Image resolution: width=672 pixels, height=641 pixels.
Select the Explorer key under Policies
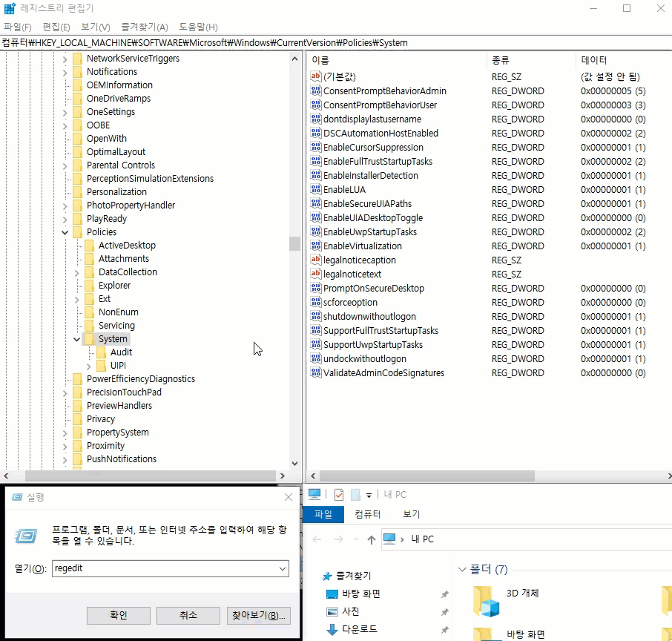pyautogui.click(x=114, y=285)
